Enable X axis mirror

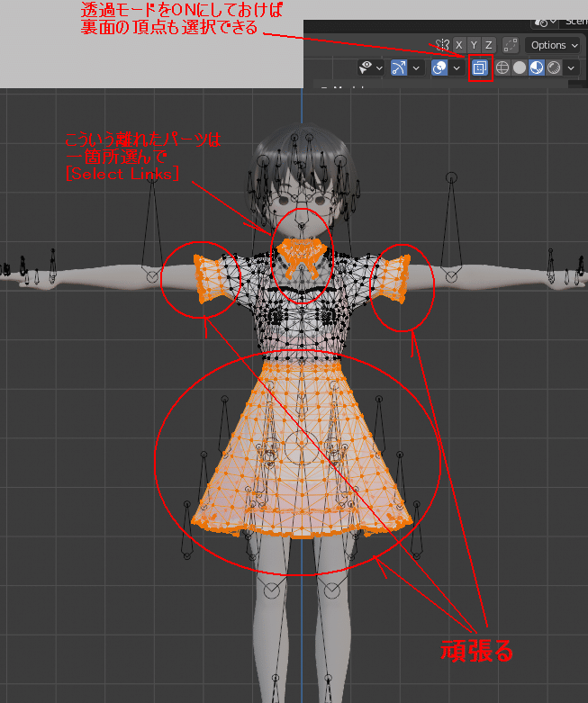click(x=459, y=45)
